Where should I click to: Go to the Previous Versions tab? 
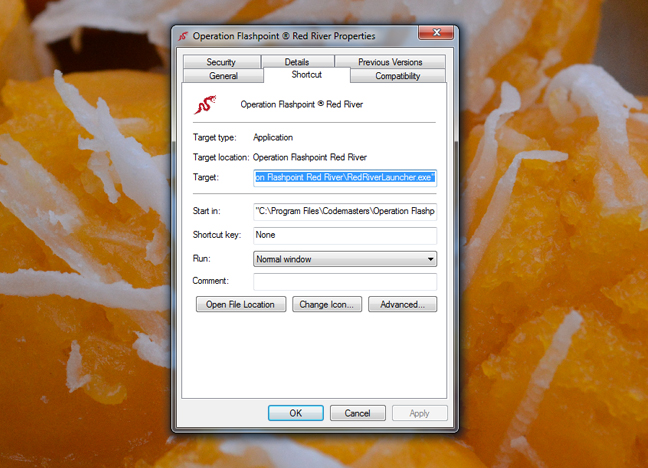(x=390, y=62)
